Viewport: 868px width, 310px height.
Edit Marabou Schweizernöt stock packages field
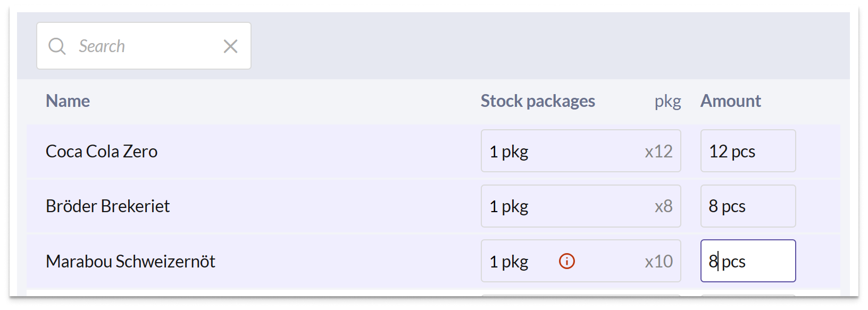(x=581, y=261)
